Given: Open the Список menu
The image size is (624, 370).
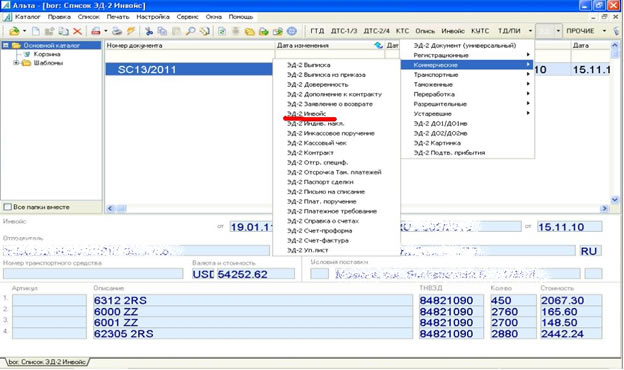Looking at the screenshot, I should (88, 17).
